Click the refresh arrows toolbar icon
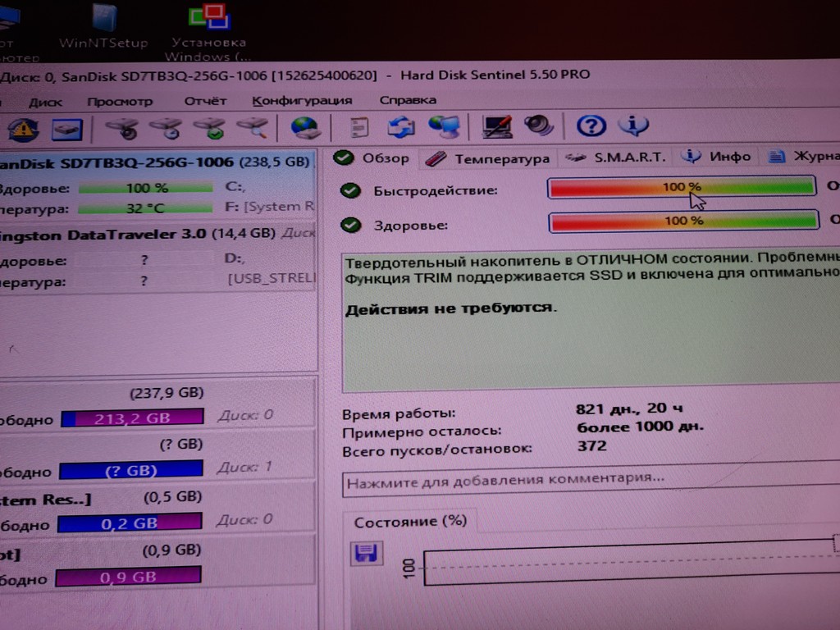This screenshot has width=840, height=630. pos(400,127)
